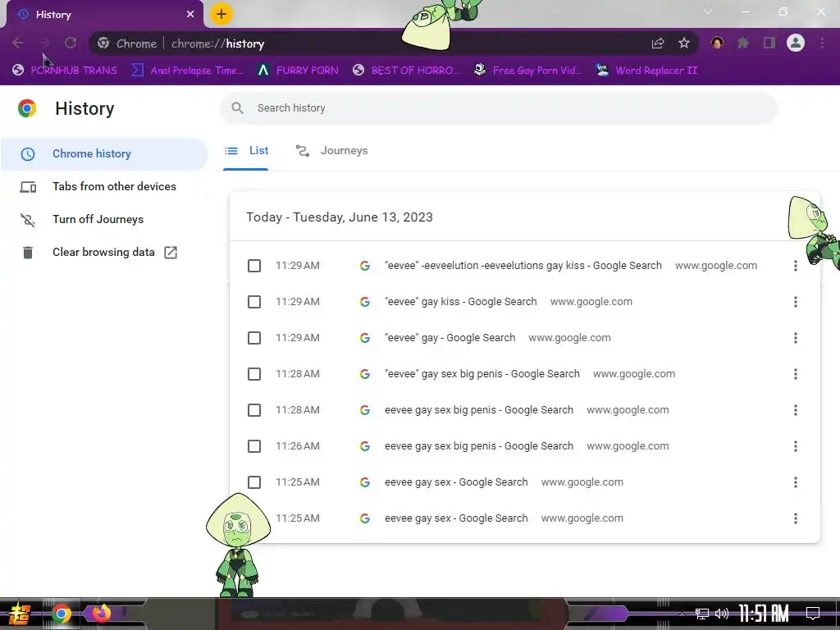Check the box for the "eevee" -eeveelution entry
Viewport: 840px width, 630px height.
(x=254, y=266)
